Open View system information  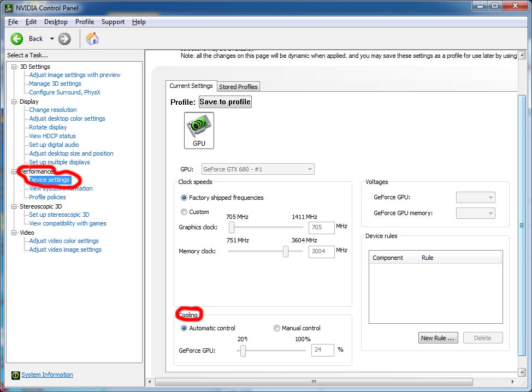pos(61,188)
